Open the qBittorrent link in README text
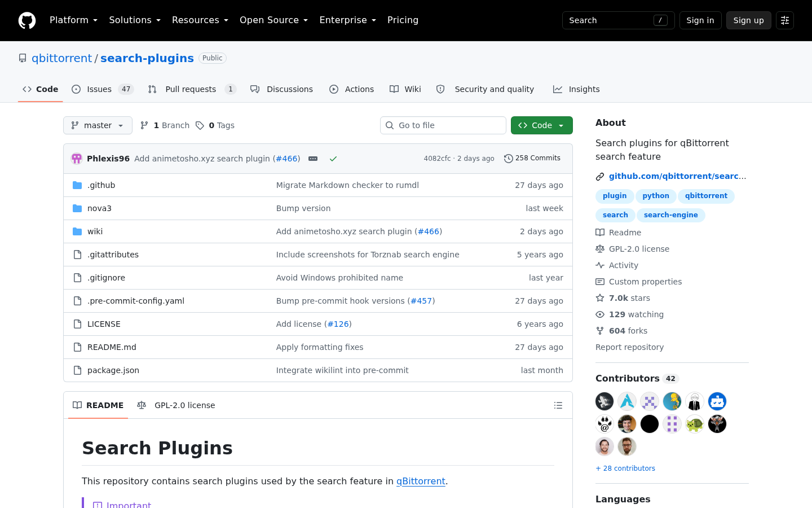 coord(421,481)
